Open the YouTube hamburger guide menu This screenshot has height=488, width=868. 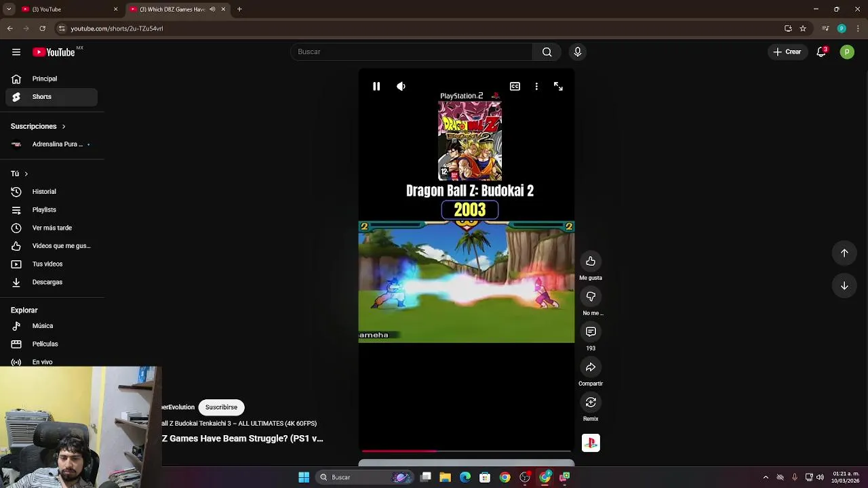click(x=16, y=52)
